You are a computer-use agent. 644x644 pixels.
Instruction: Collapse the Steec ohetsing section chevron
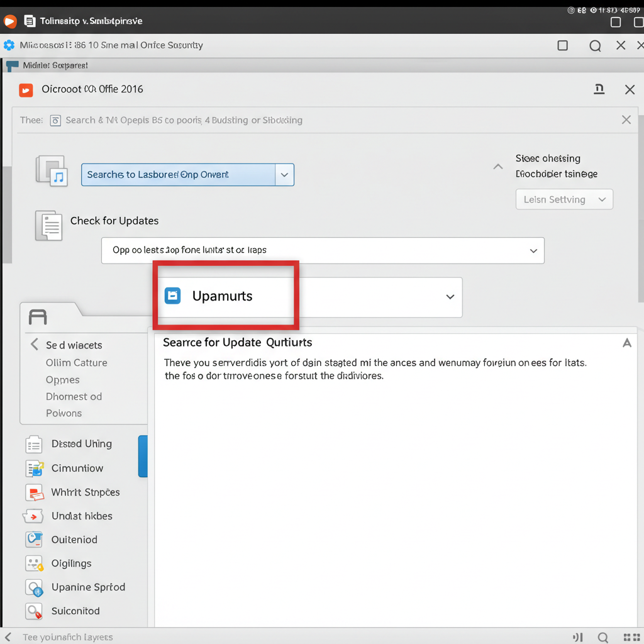point(498,166)
